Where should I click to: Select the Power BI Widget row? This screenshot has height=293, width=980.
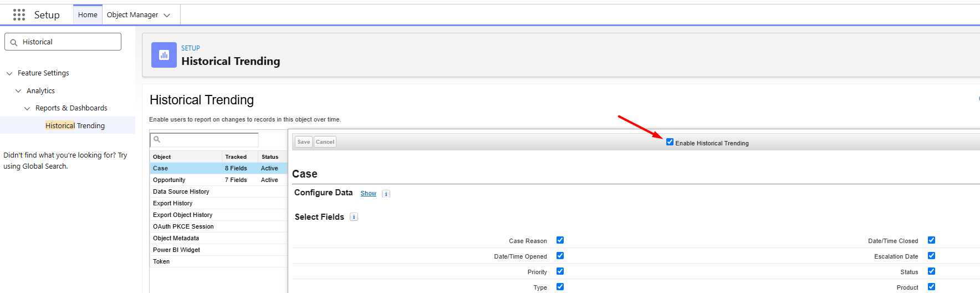218,250
